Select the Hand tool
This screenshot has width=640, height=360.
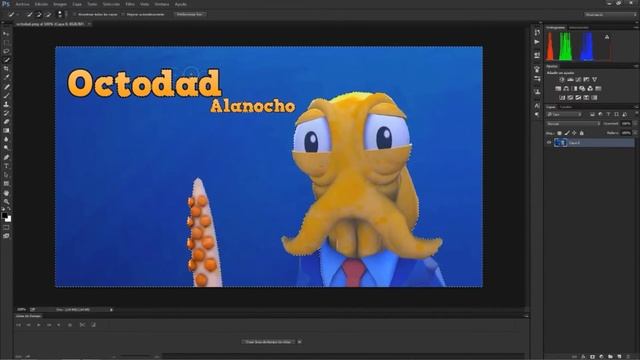click(6, 193)
